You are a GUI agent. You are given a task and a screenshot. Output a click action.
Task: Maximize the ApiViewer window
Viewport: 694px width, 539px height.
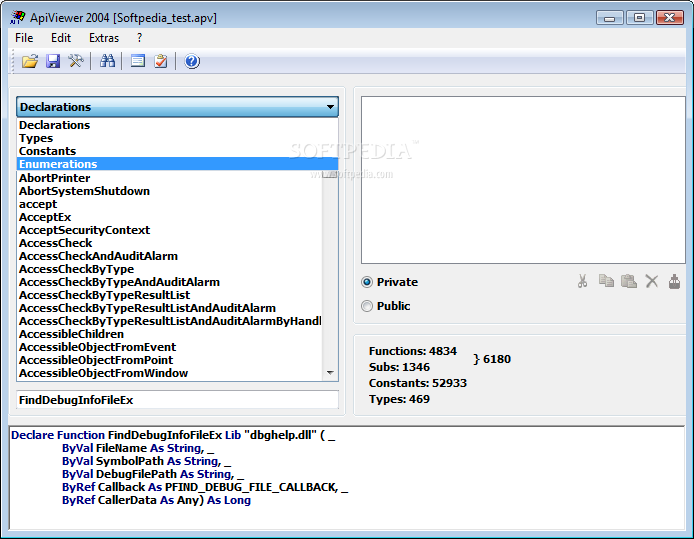pyautogui.click(x=639, y=18)
